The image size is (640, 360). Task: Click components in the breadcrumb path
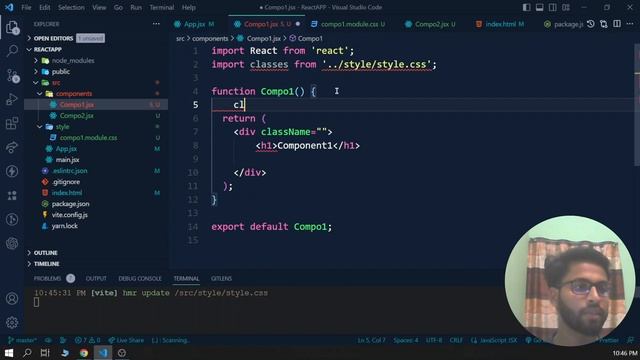pyautogui.click(x=210, y=38)
